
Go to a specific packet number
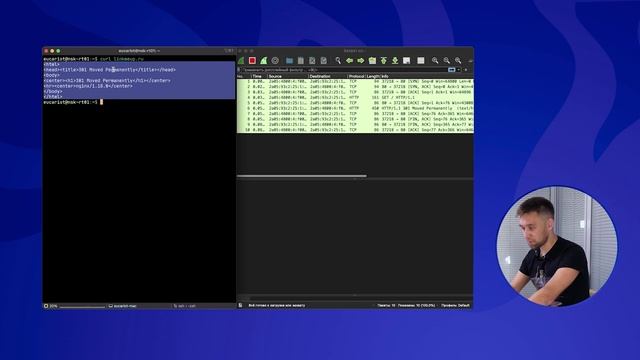(372, 60)
